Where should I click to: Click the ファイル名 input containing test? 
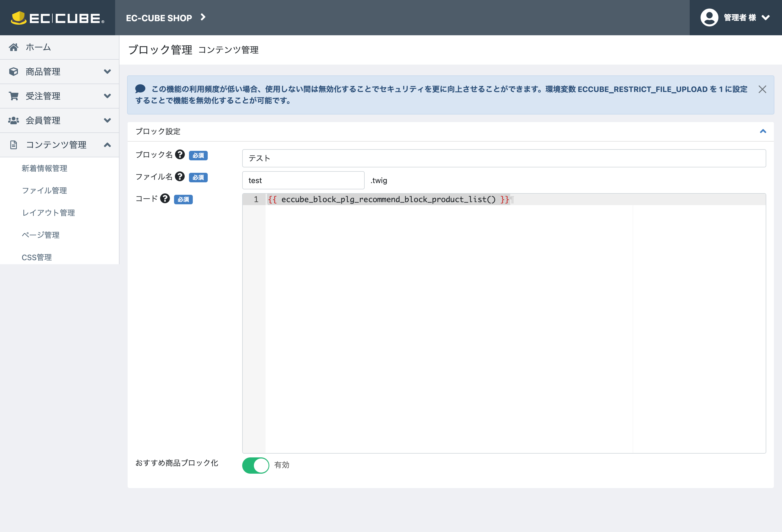tap(303, 180)
